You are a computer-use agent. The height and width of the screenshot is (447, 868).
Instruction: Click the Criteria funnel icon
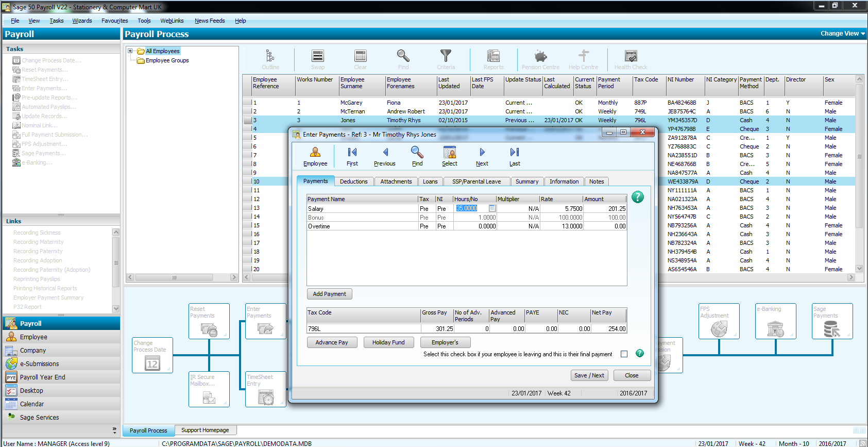(x=446, y=59)
